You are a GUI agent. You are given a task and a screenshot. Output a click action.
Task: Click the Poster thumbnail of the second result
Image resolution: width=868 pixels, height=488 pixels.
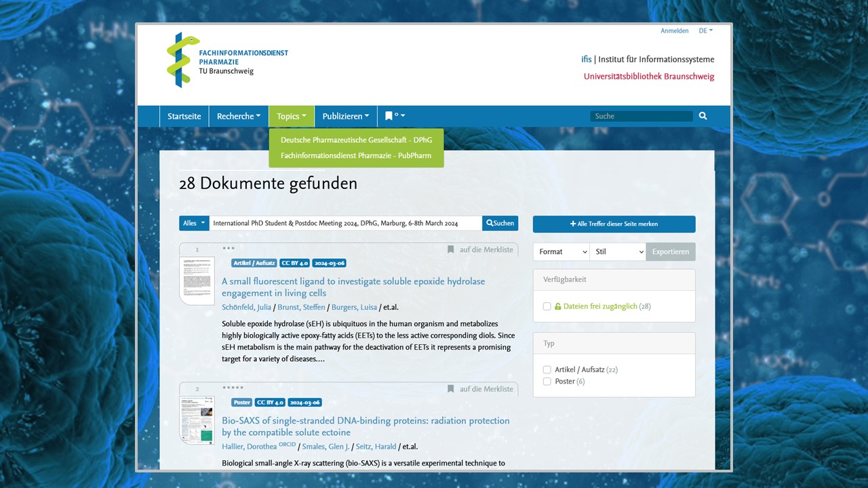pos(197,420)
